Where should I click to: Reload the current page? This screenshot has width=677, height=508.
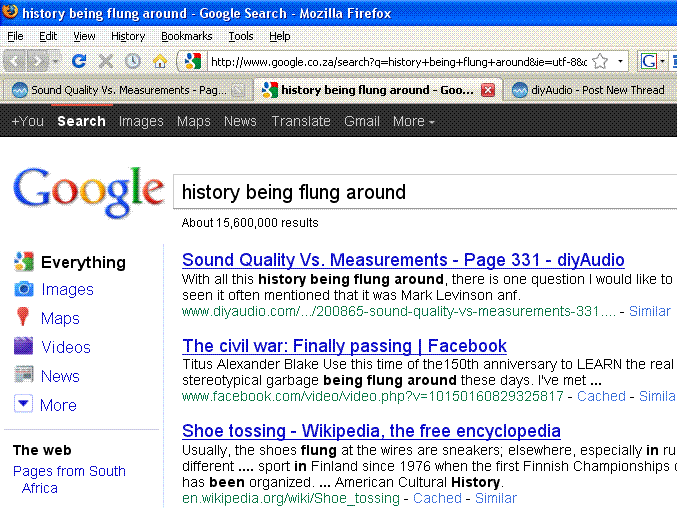click(x=79, y=61)
